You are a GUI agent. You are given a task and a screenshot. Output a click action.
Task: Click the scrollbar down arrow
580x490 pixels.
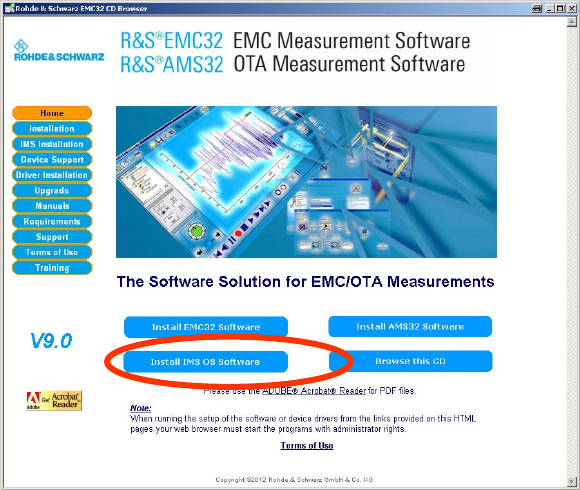coord(571,481)
